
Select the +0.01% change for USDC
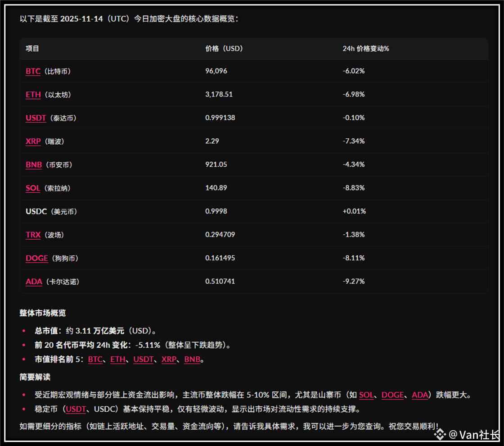354,211
